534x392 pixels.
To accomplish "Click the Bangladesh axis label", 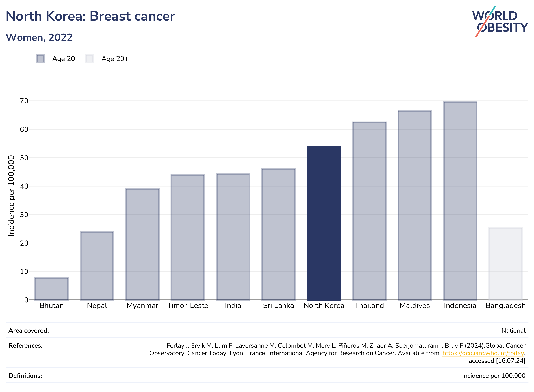I will 505,306.
